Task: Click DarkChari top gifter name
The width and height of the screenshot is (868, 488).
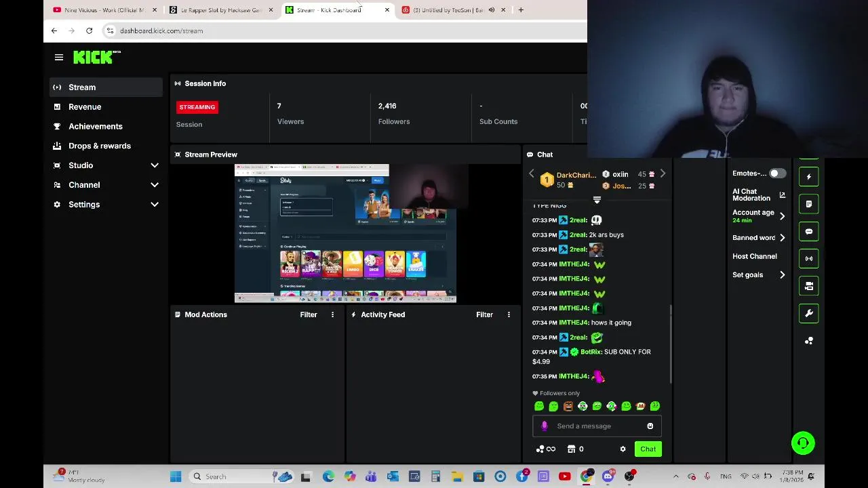Action: click(x=576, y=175)
